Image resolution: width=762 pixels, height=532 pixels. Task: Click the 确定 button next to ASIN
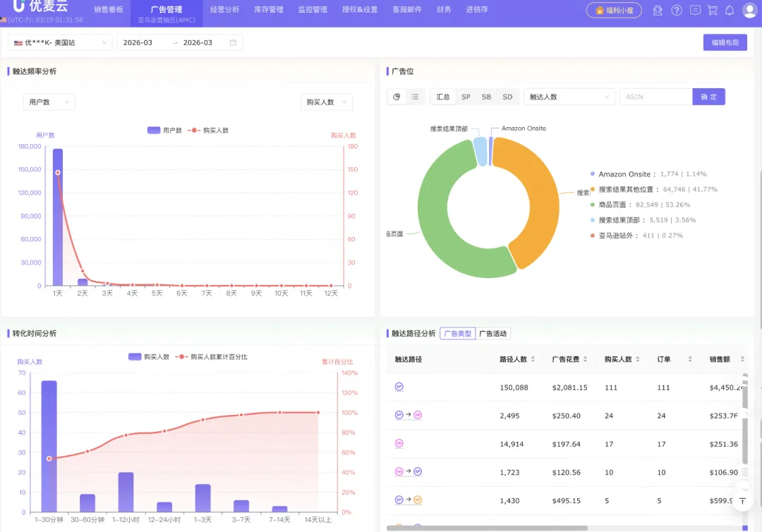[x=708, y=96]
